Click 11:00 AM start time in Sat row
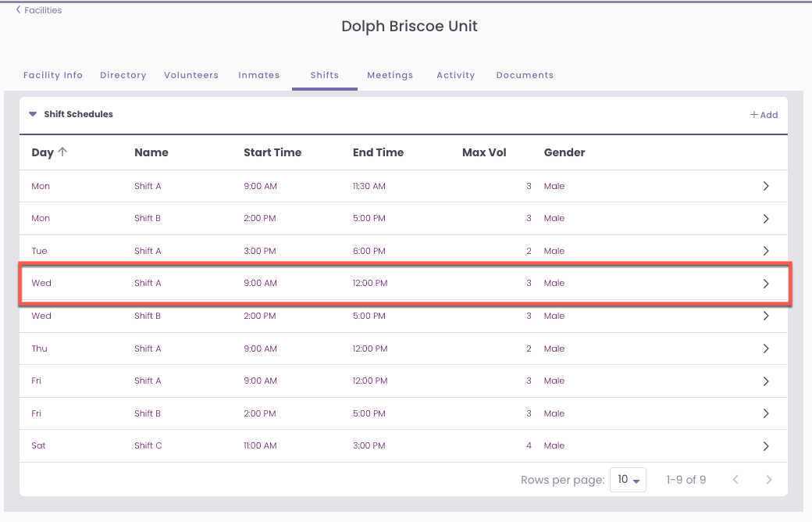The height and width of the screenshot is (522, 812). click(x=261, y=445)
